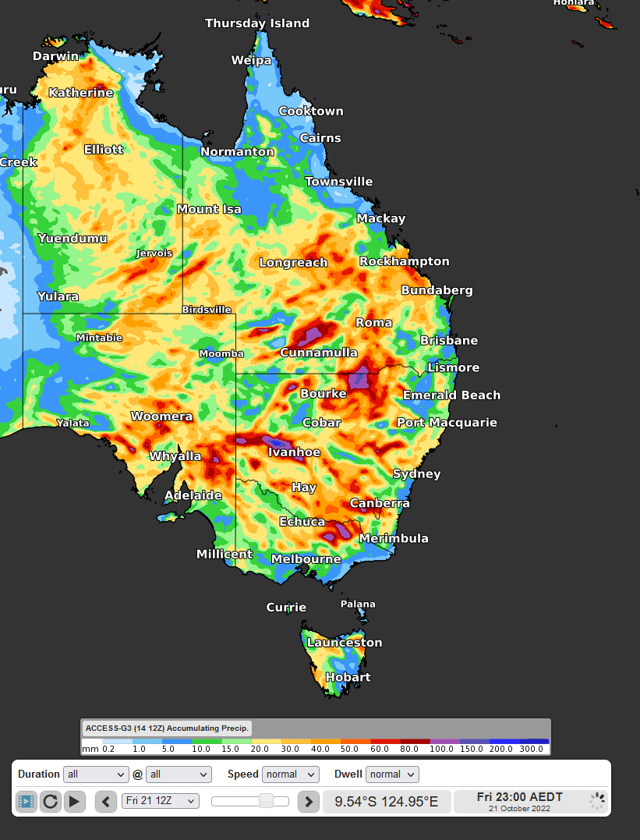Open the Dwell dropdown
The height and width of the screenshot is (840, 640).
tap(392, 774)
